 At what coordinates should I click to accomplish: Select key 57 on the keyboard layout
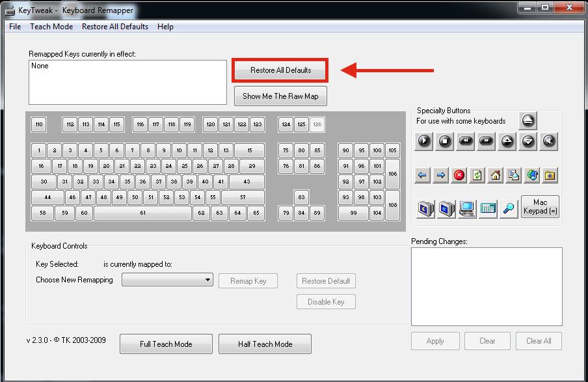coord(243,197)
